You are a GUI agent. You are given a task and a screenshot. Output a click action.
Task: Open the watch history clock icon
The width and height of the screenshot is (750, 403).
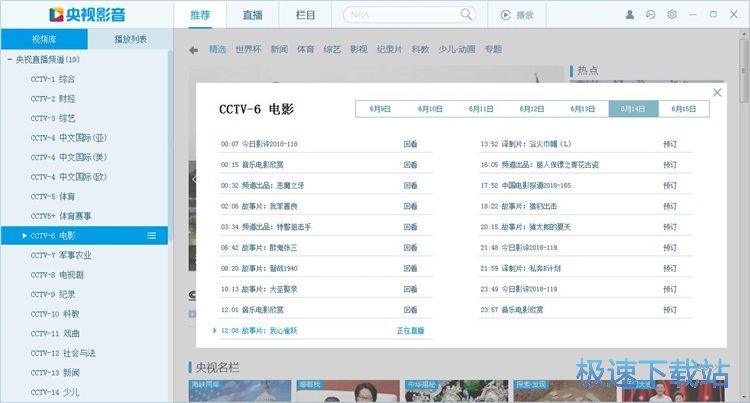[x=651, y=14]
